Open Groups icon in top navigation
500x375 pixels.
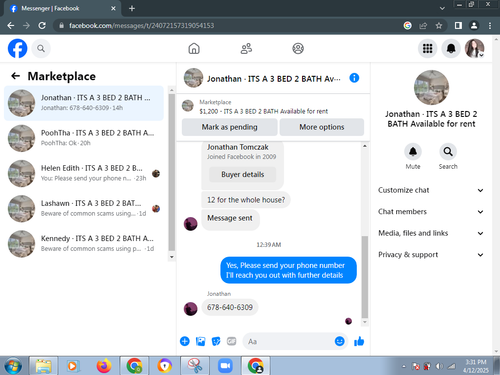point(298,49)
